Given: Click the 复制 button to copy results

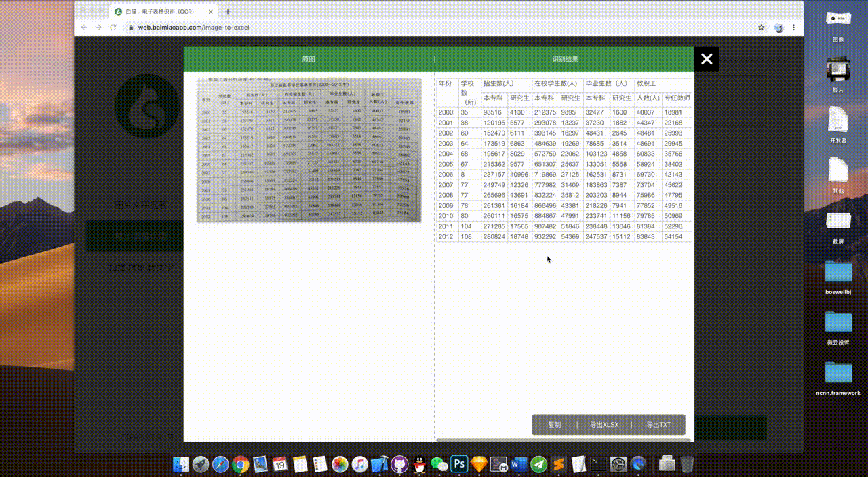Looking at the screenshot, I should pyautogui.click(x=554, y=425).
